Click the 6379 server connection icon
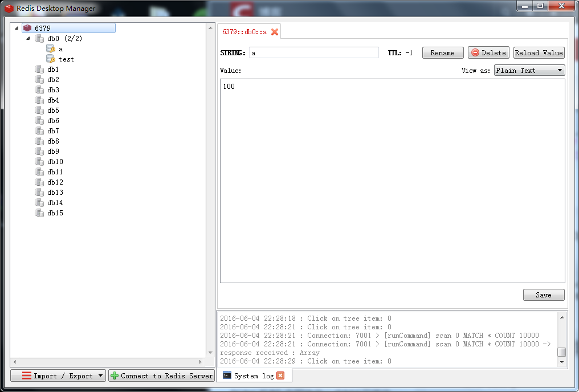This screenshot has height=392, width=579. (27, 28)
